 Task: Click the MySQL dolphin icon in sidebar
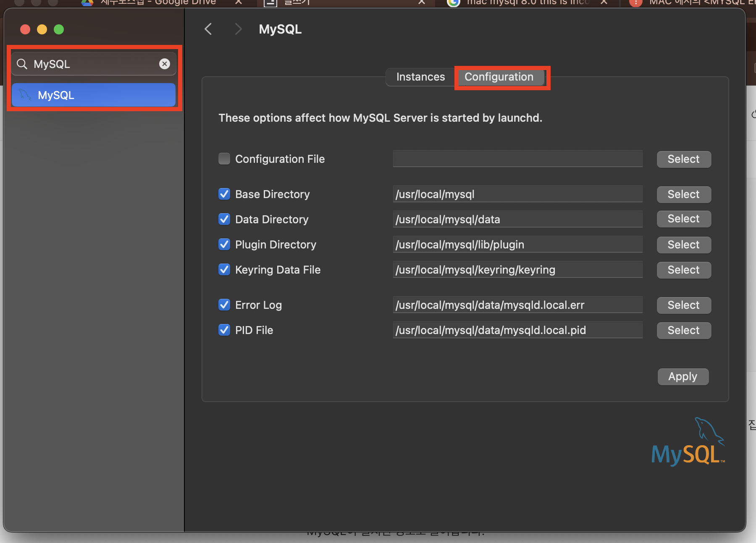(25, 95)
